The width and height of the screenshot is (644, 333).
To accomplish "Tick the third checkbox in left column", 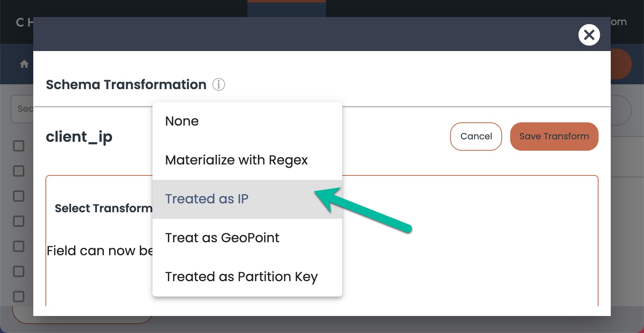I will click(19, 196).
